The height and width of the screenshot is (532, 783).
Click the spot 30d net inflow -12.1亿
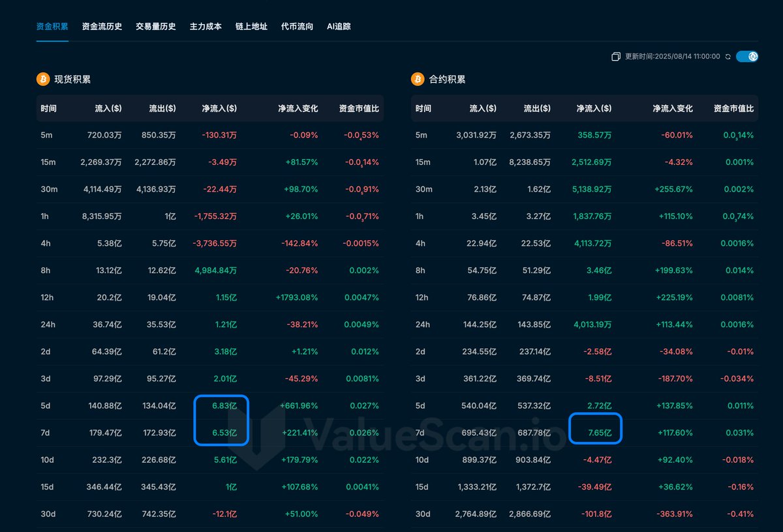pos(223,513)
